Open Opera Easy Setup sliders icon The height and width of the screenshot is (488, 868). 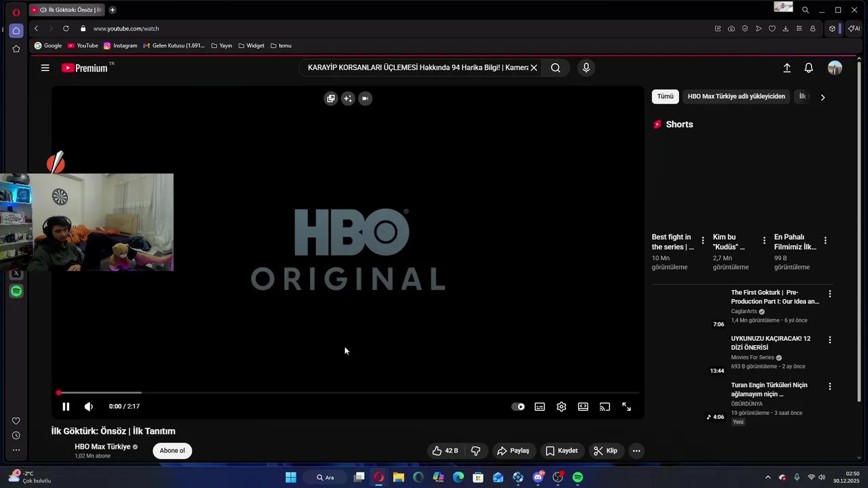coord(799,28)
